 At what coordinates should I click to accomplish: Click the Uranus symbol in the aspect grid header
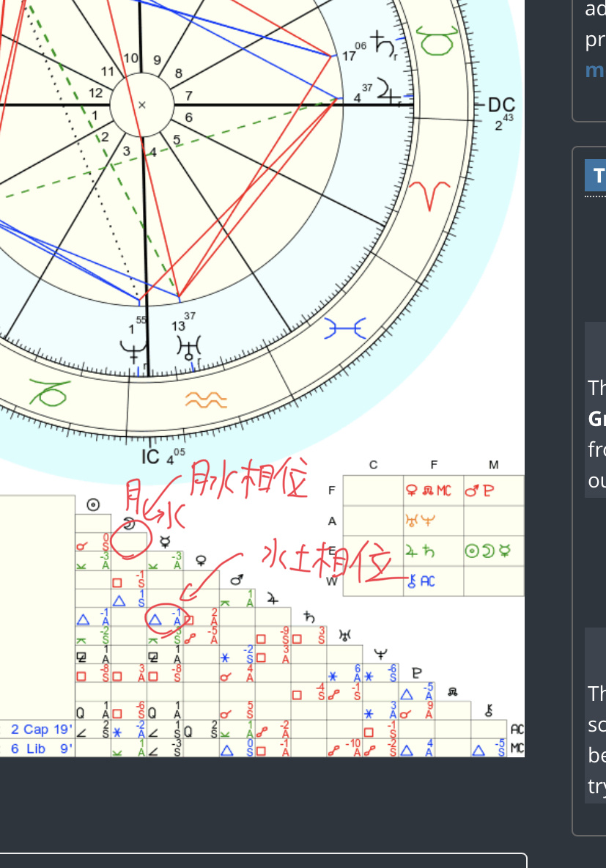click(345, 636)
